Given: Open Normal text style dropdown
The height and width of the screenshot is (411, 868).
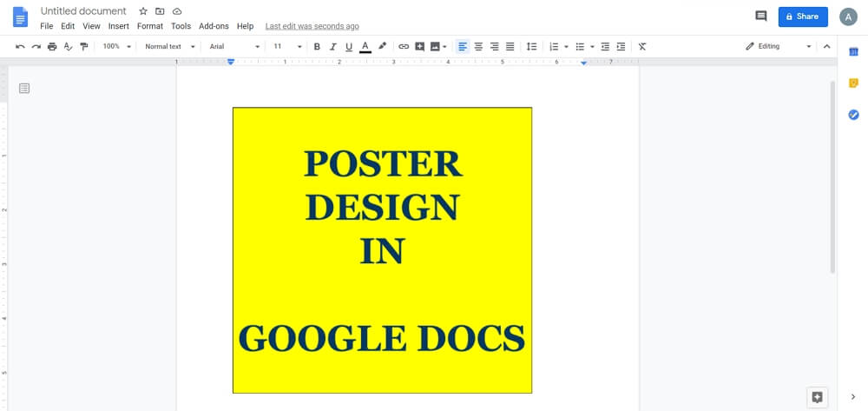Looking at the screenshot, I should click(x=170, y=47).
